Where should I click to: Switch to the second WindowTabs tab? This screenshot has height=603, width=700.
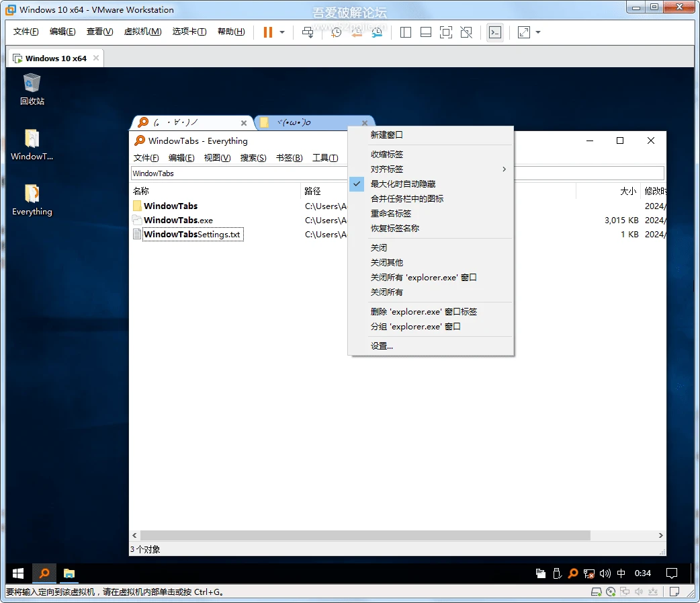309,122
